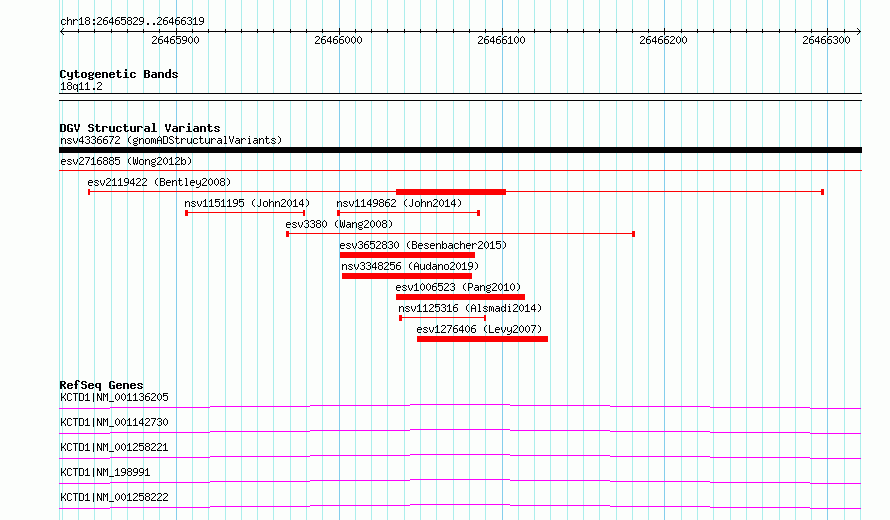Select the 18q11.2 band label
890x520 pixels.
81,86
